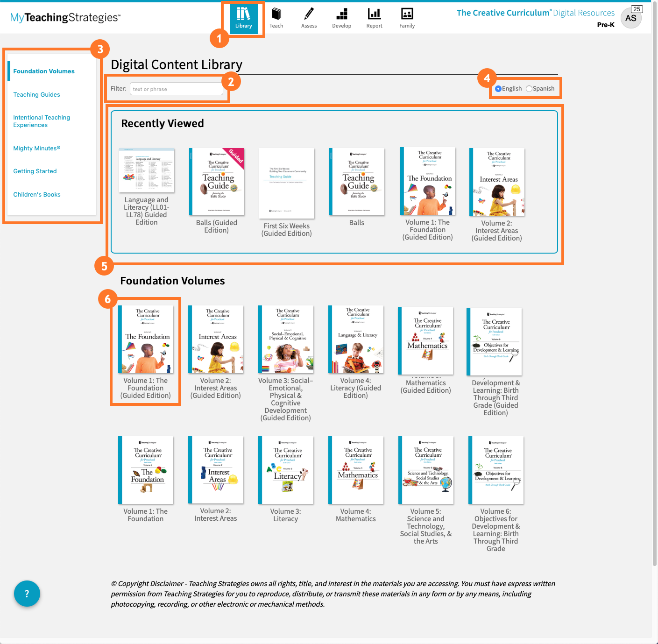The image size is (658, 644).
Task: Open Volume 3: Literacy book cover
Action: click(x=286, y=470)
